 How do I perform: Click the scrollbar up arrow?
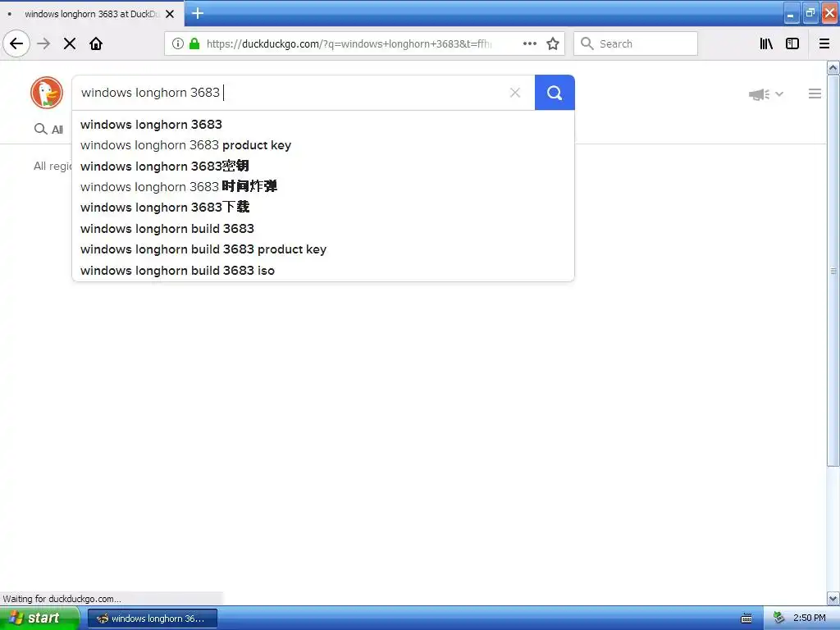833,67
